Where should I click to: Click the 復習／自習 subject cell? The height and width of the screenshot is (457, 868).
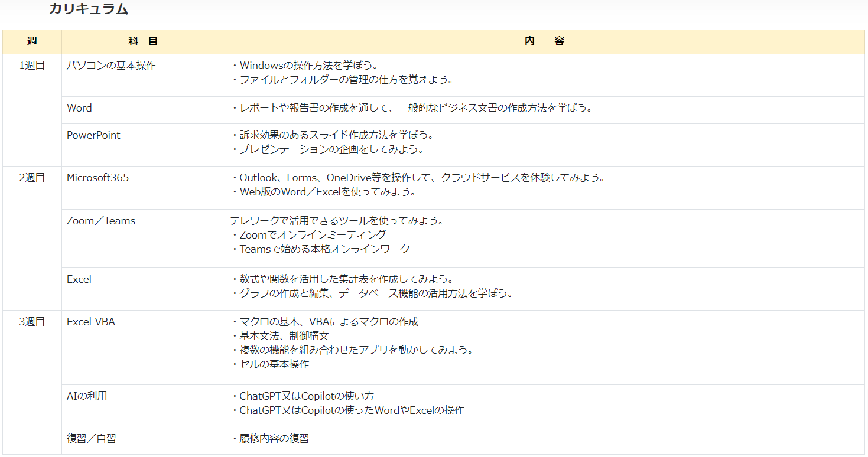pyautogui.click(x=91, y=439)
